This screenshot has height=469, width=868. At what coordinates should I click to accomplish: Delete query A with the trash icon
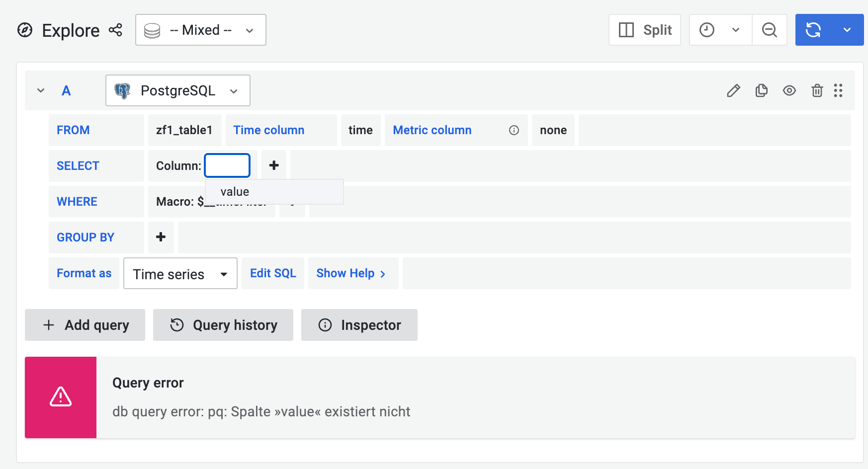(817, 90)
